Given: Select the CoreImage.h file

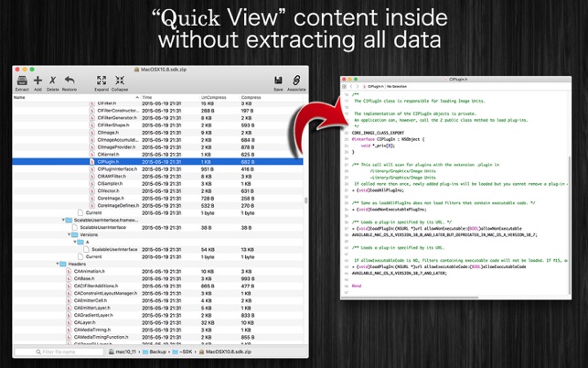Looking at the screenshot, I should (111, 199).
